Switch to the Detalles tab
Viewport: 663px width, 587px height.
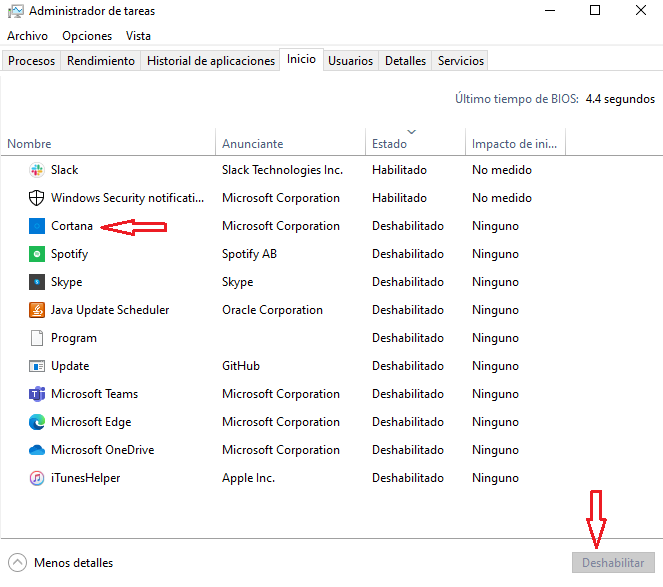pyautogui.click(x=405, y=61)
